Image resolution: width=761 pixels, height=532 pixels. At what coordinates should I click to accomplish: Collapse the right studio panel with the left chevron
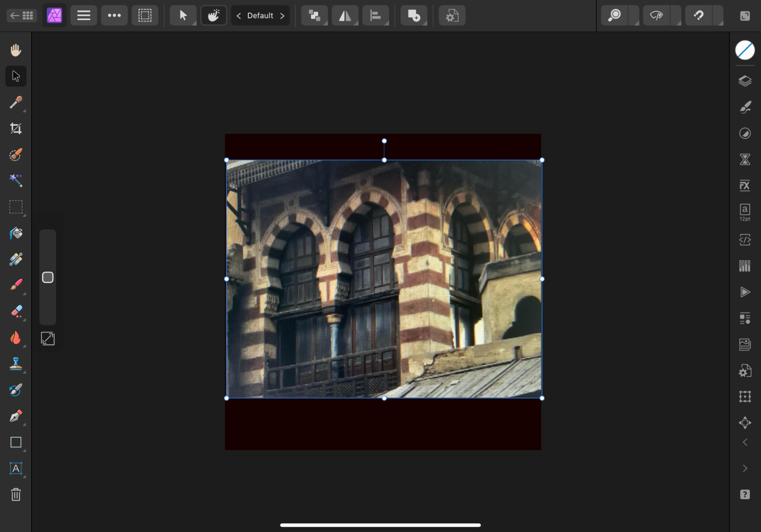point(745,442)
